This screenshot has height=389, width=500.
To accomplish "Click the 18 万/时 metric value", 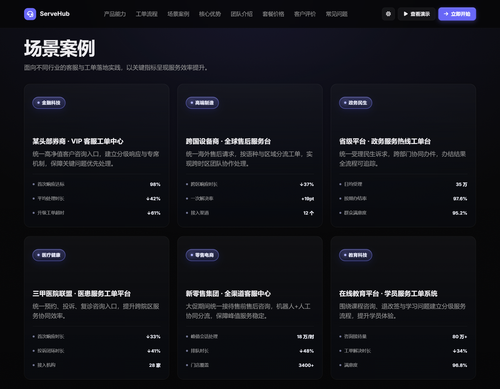I will point(305,337).
